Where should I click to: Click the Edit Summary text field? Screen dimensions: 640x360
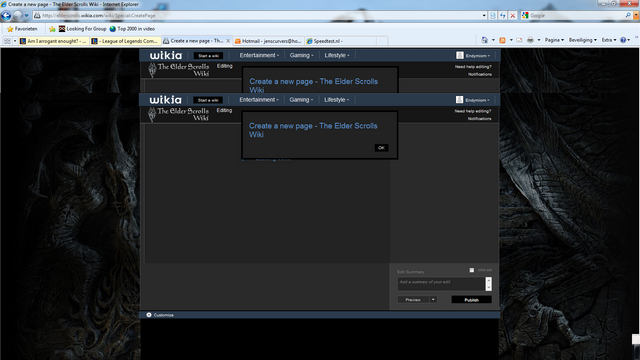click(x=441, y=284)
